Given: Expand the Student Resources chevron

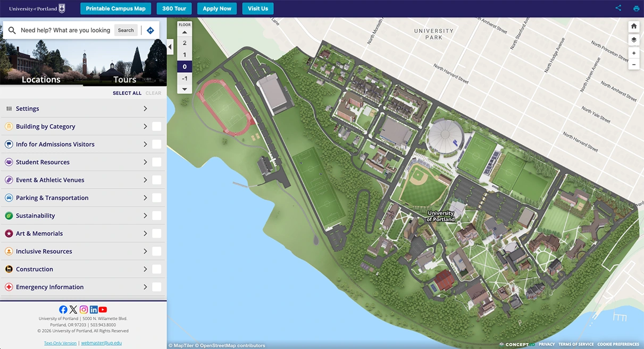Looking at the screenshot, I should [145, 162].
